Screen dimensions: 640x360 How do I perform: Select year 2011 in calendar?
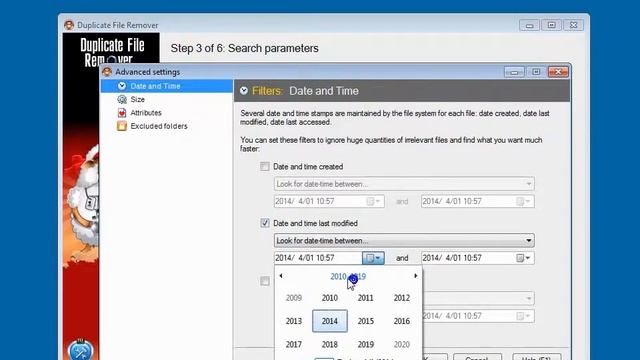click(365, 298)
